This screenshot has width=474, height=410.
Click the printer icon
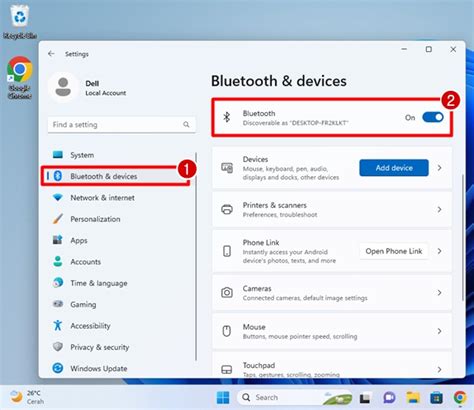pos(227,209)
